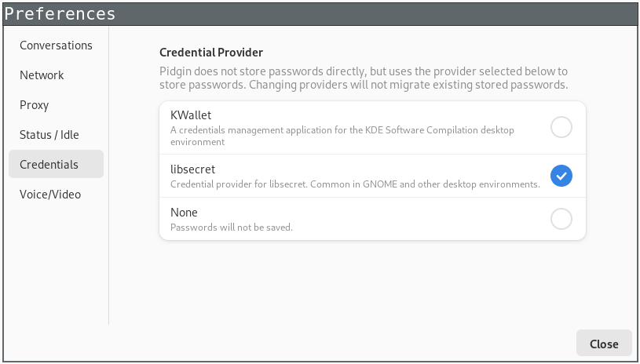Click the Pidgin password storage explanation paragraph
The width and height of the screenshot is (640, 364).
tap(364, 78)
